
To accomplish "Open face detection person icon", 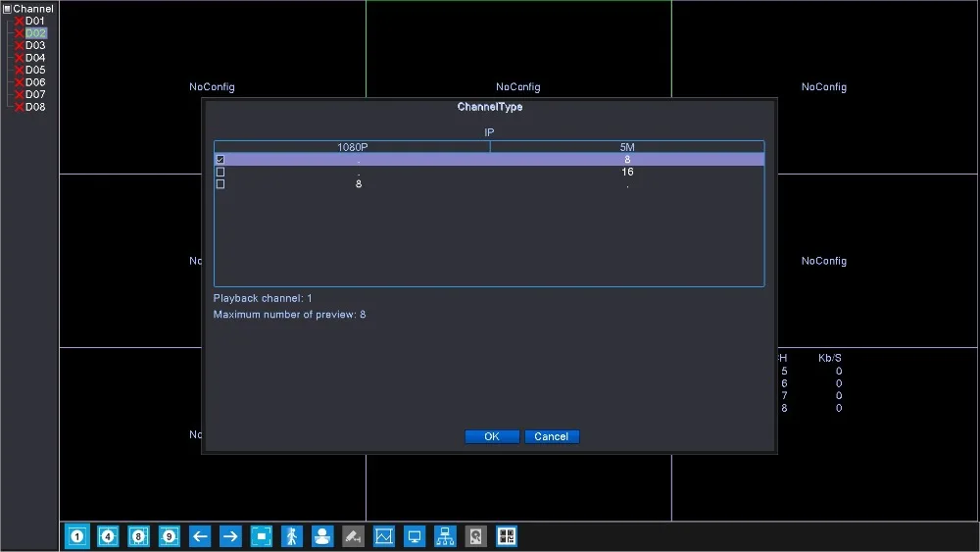I will 321,536.
